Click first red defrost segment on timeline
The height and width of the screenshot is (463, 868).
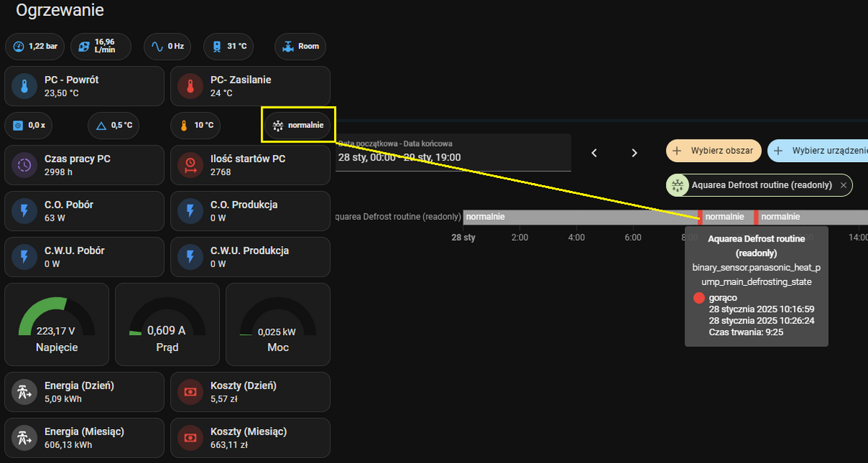click(x=699, y=217)
